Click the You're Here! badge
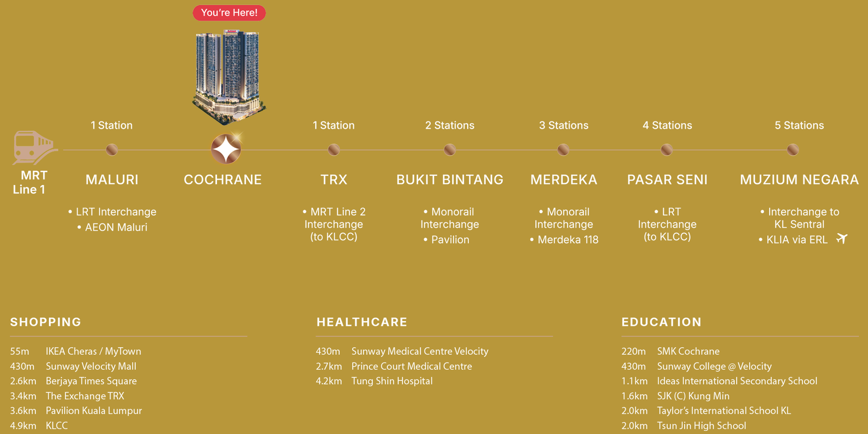 [x=229, y=12]
